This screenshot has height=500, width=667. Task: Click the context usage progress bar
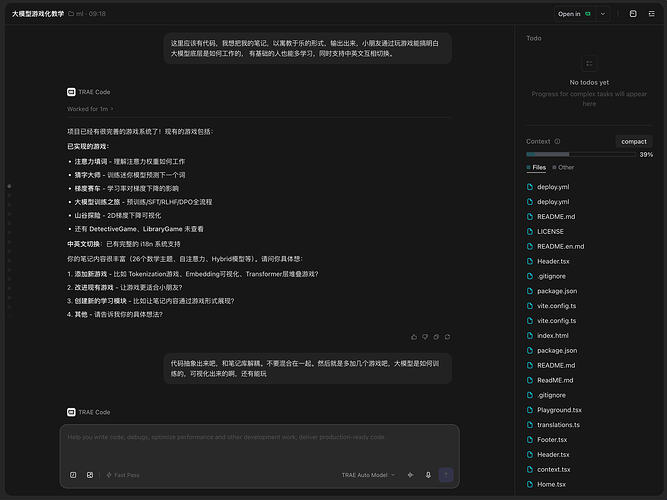point(581,154)
